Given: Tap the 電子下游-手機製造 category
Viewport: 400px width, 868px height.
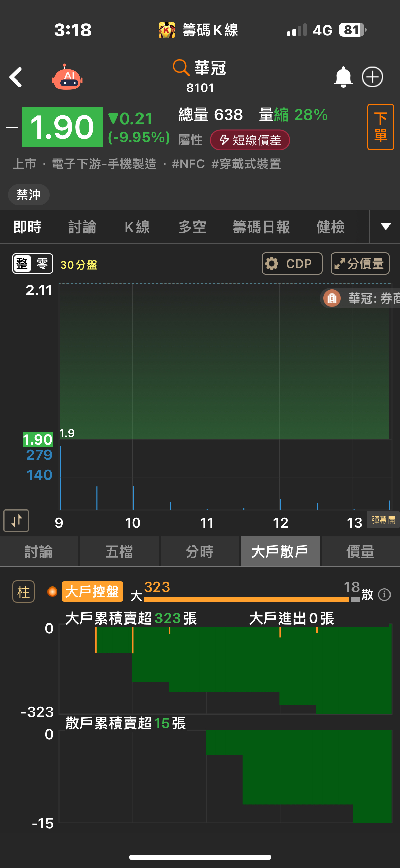Looking at the screenshot, I should pos(104,164).
